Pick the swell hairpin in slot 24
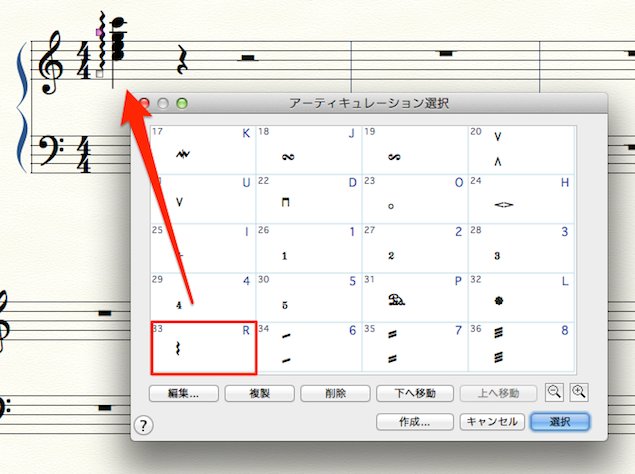The image size is (635, 474). [521, 199]
